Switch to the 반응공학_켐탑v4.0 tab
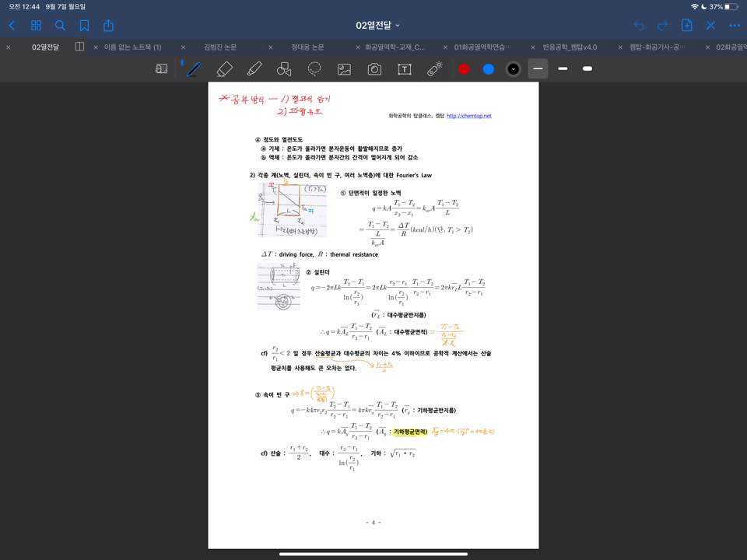This screenshot has width=747, height=560. coord(570,47)
